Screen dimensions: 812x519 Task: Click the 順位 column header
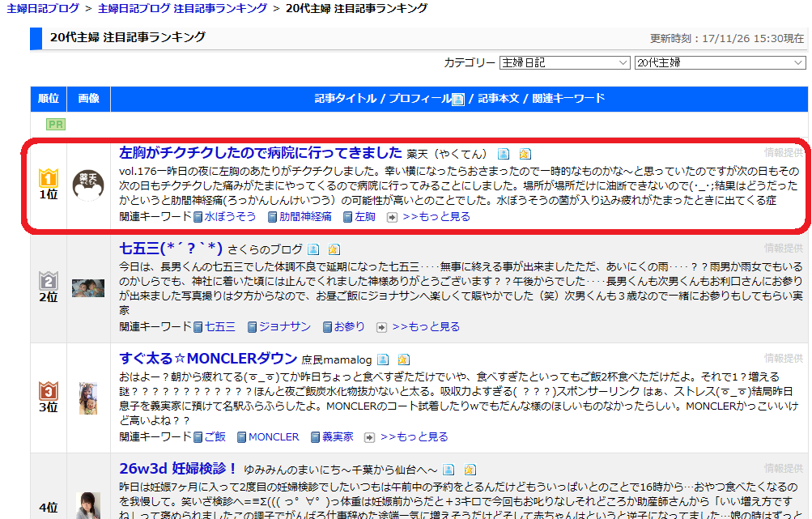[x=49, y=99]
